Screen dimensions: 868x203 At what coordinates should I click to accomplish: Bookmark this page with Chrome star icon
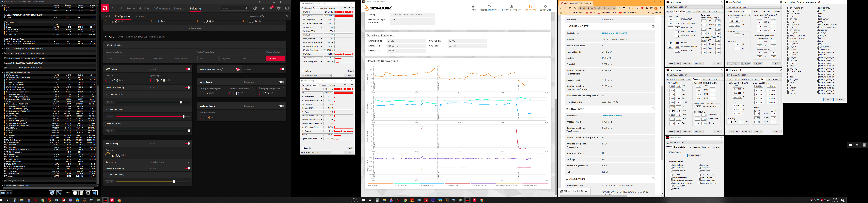[x=614, y=8]
